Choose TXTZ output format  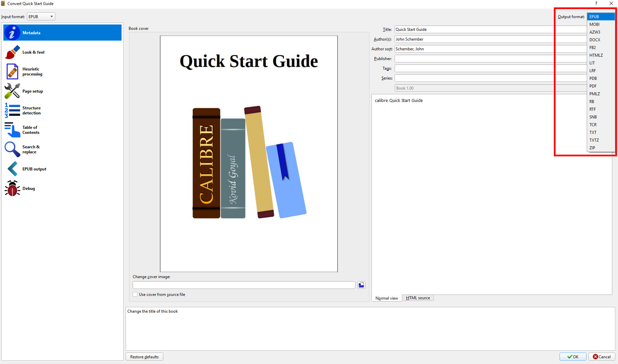(x=601, y=140)
